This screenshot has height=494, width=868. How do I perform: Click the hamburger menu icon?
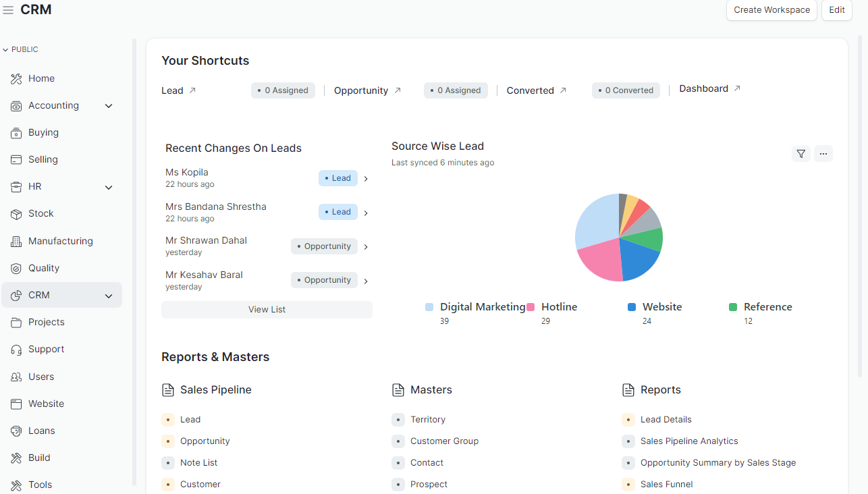(x=9, y=9)
